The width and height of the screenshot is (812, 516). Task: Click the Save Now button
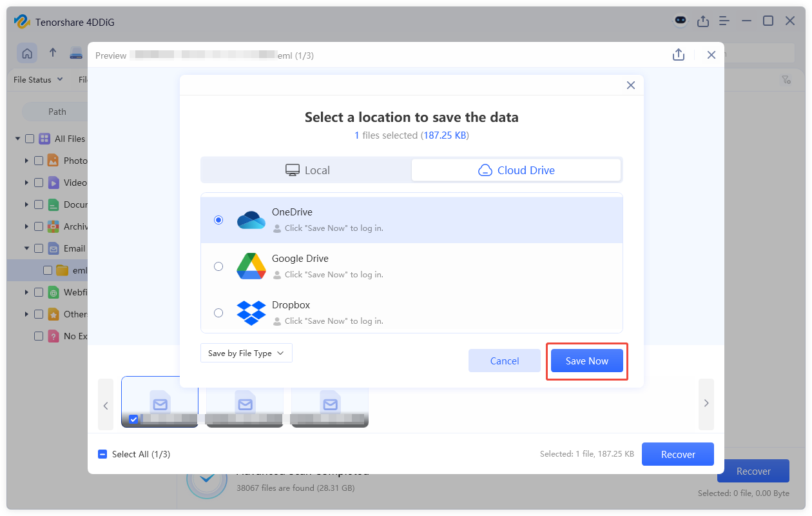coord(586,361)
